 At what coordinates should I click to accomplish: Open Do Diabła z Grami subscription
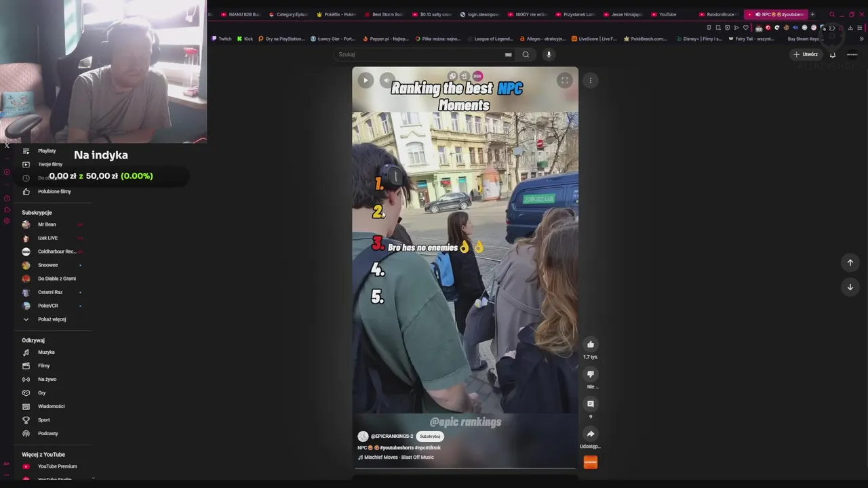pos(57,279)
